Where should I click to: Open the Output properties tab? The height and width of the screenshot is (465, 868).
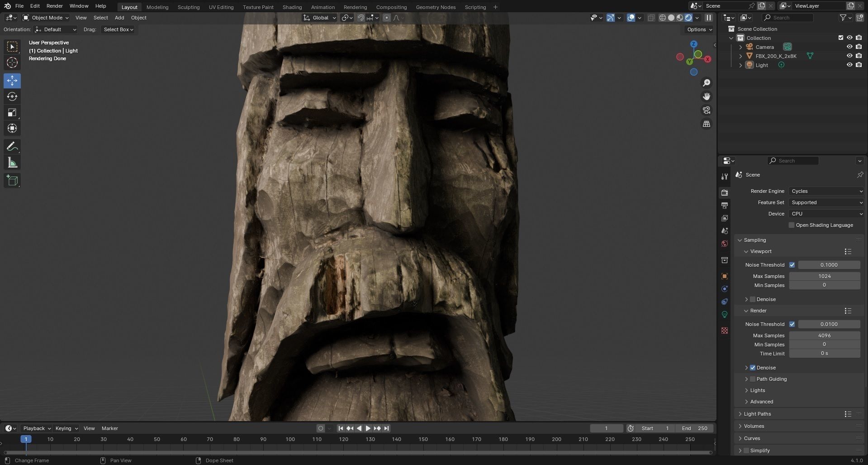click(725, 205)
